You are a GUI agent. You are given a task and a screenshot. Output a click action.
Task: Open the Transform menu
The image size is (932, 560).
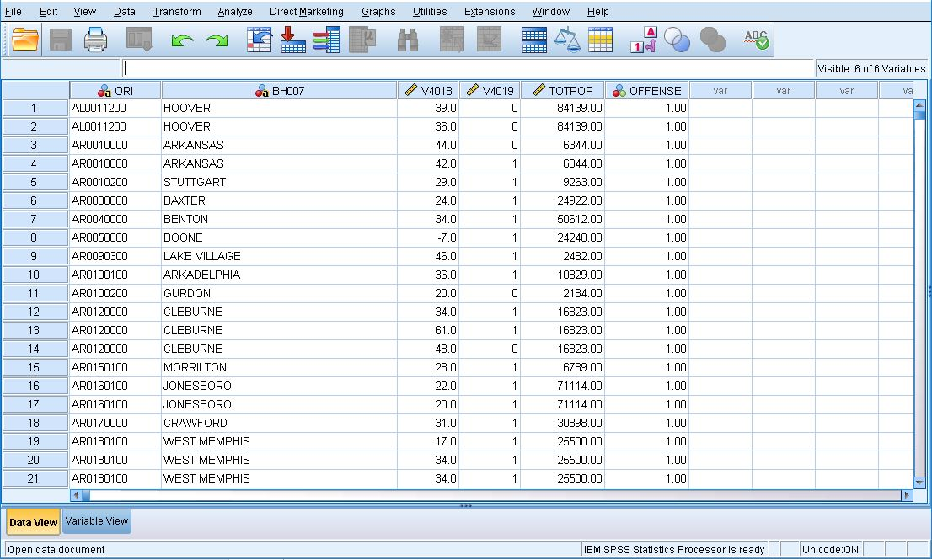click(x=177, y=12)
